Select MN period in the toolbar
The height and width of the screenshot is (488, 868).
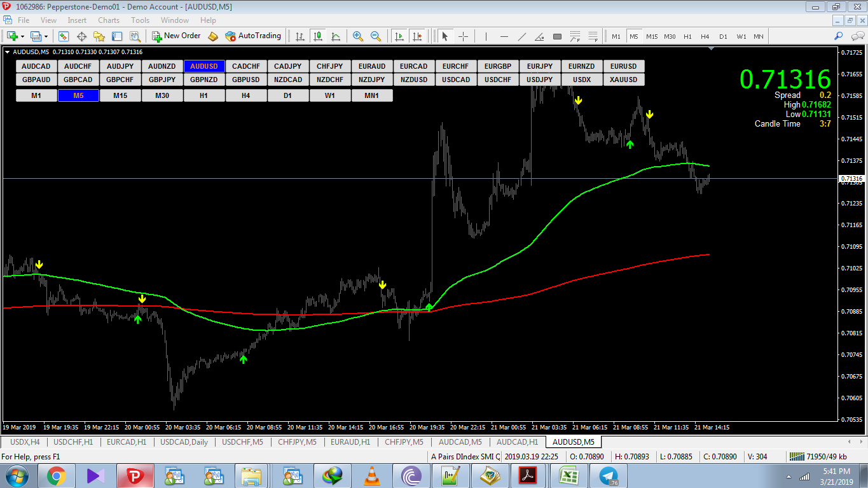[759, 36]
